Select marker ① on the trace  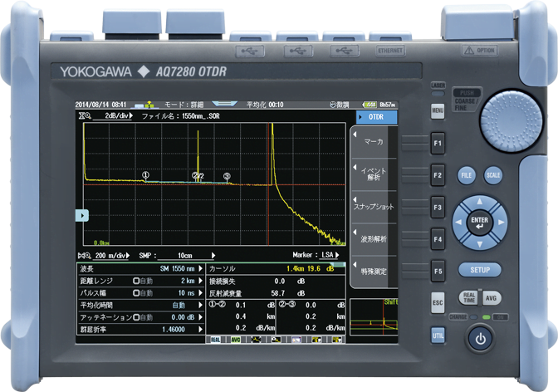(145, 174)
